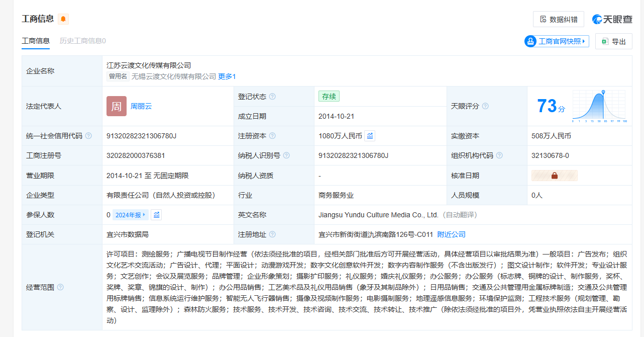Click help icon beside 纳税人识别号
Image resolution: width=644 pixels, height=337 pixels.
pyautogui.click(x=286, y=155)
